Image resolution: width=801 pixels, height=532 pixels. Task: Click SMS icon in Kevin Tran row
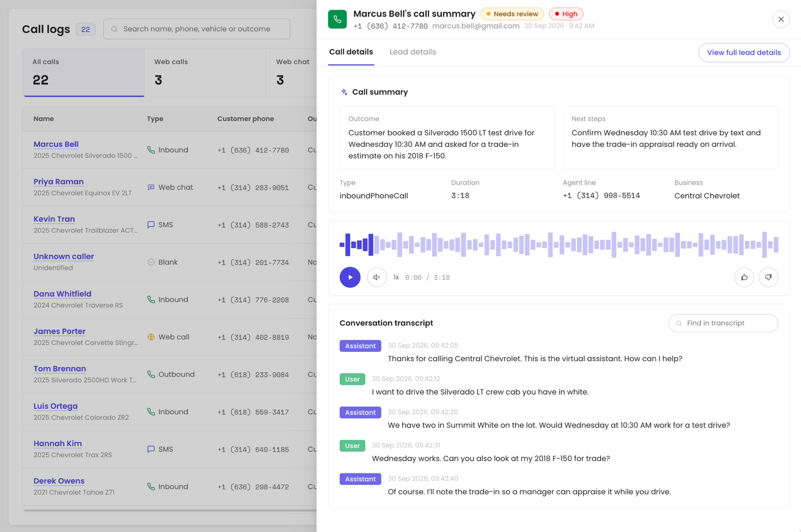[151, 225]
